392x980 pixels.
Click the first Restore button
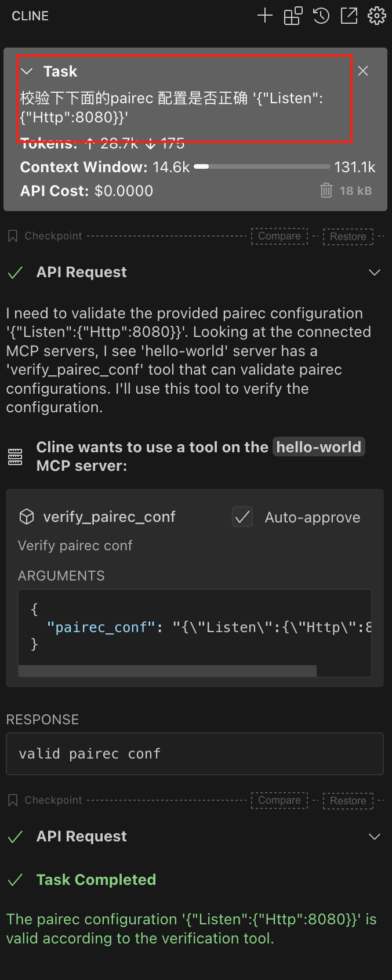point(348,237)
